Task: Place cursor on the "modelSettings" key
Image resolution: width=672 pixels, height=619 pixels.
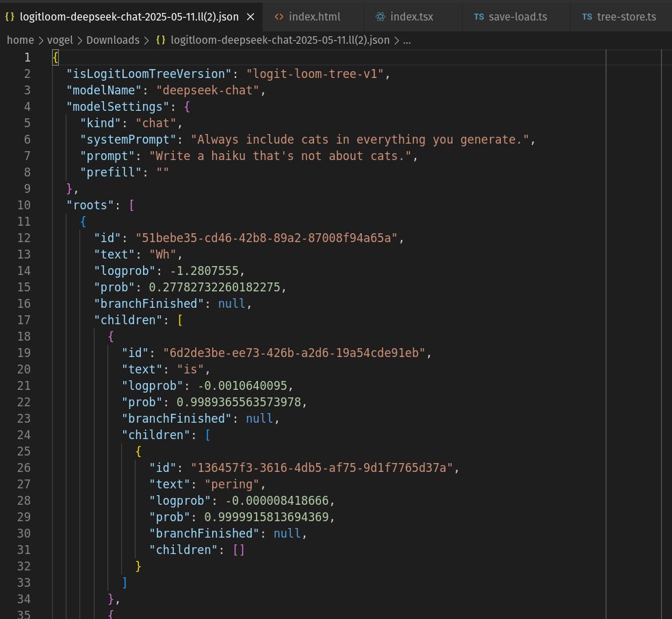Action: coord(119,106)
